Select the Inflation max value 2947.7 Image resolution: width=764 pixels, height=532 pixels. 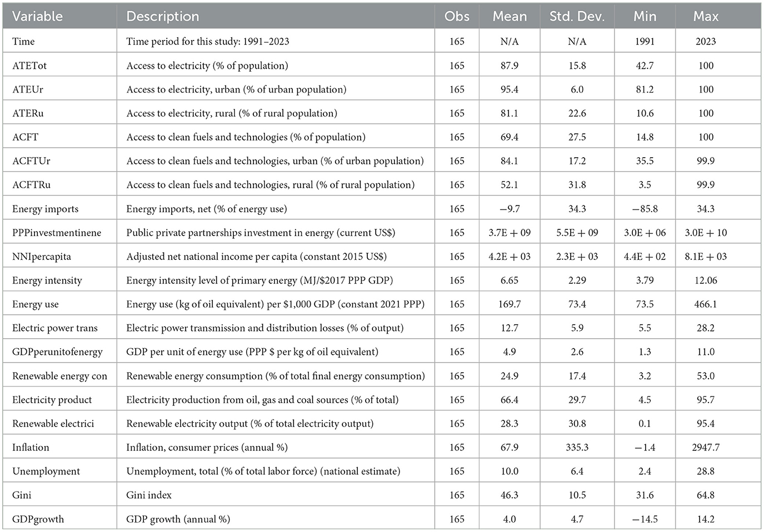click(x=706, y=447)
